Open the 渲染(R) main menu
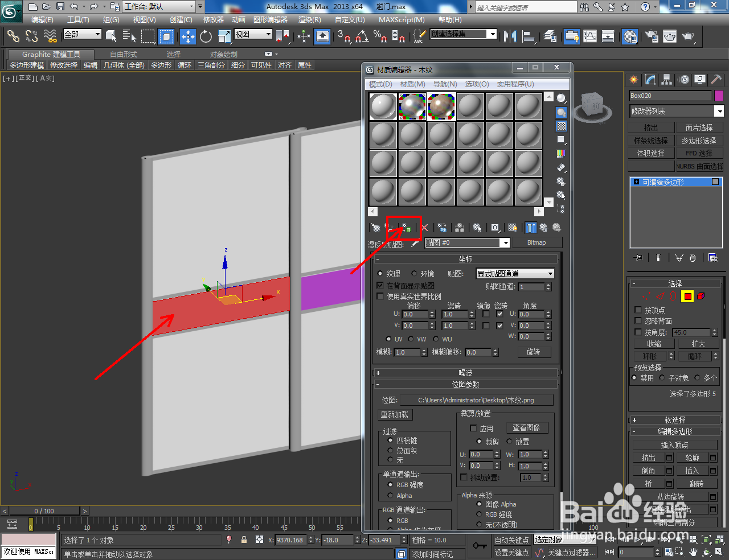The image size is (729, 560). click(x=310, y=19)
